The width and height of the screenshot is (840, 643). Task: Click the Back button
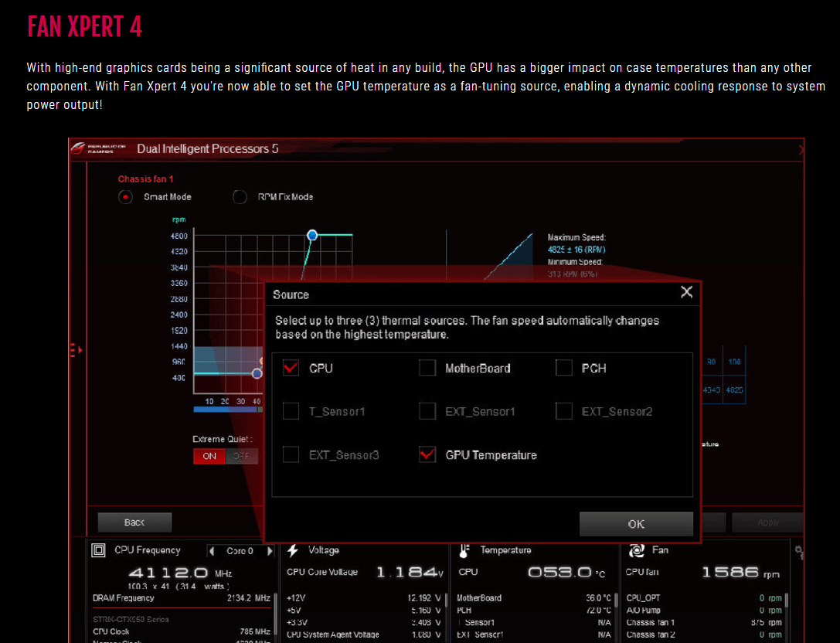click(134, 522)
